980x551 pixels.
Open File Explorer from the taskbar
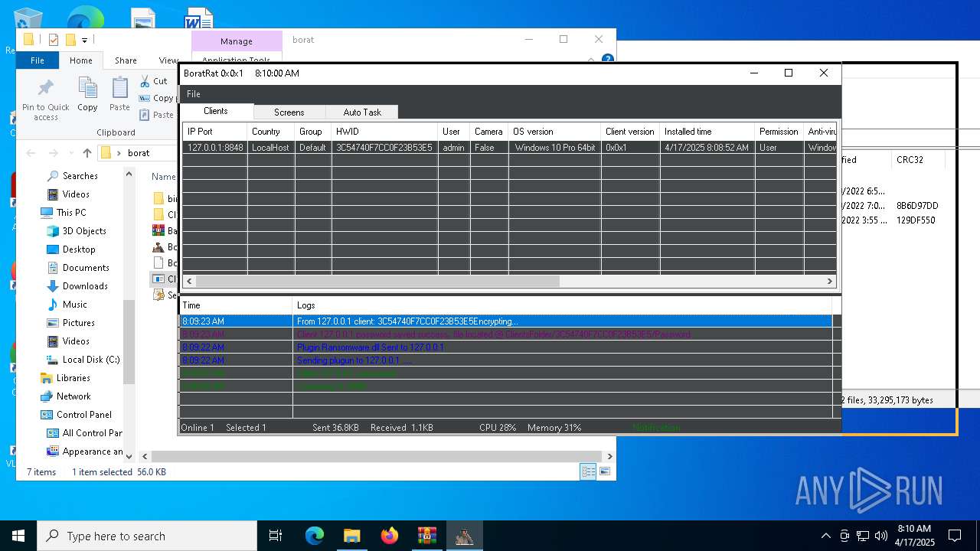pos(351,536)
